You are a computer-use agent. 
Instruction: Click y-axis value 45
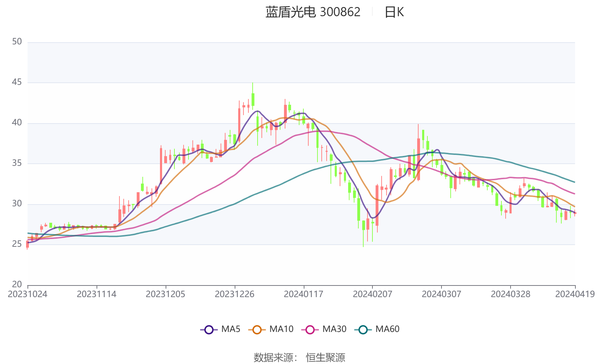(17, 82)
